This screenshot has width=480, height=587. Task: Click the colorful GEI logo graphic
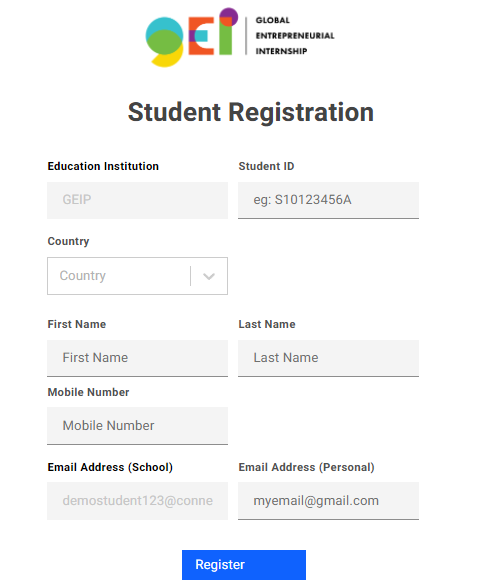(192, 37)
